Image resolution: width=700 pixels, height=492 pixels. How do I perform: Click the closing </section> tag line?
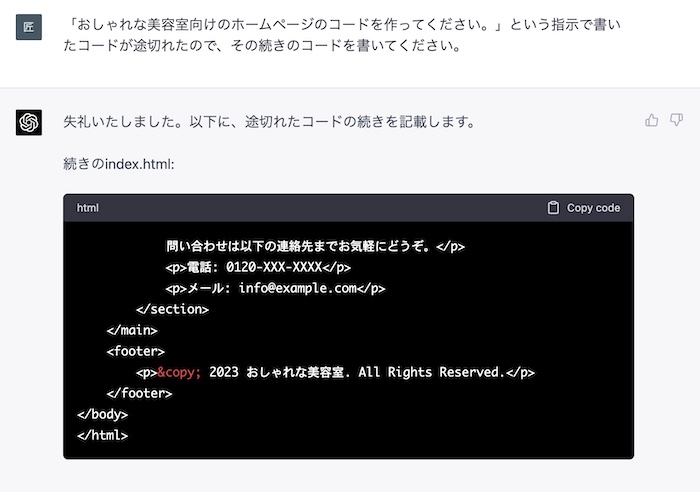(x=172, y=309)
